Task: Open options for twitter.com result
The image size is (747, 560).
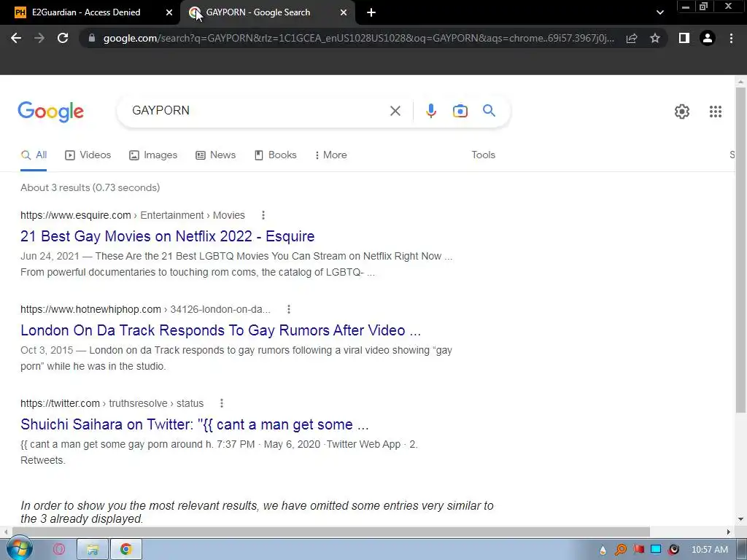Action: 222,403
